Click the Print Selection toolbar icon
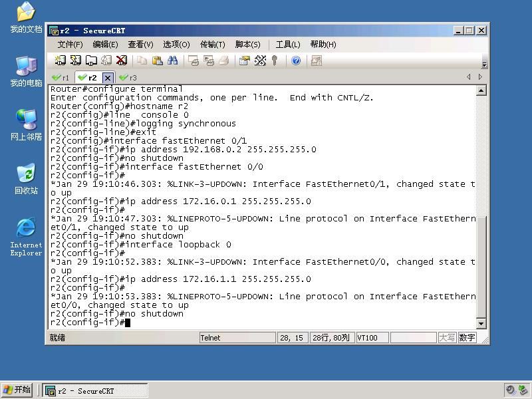Viewport: 532px width, 399px height. (x=209, y=61)
